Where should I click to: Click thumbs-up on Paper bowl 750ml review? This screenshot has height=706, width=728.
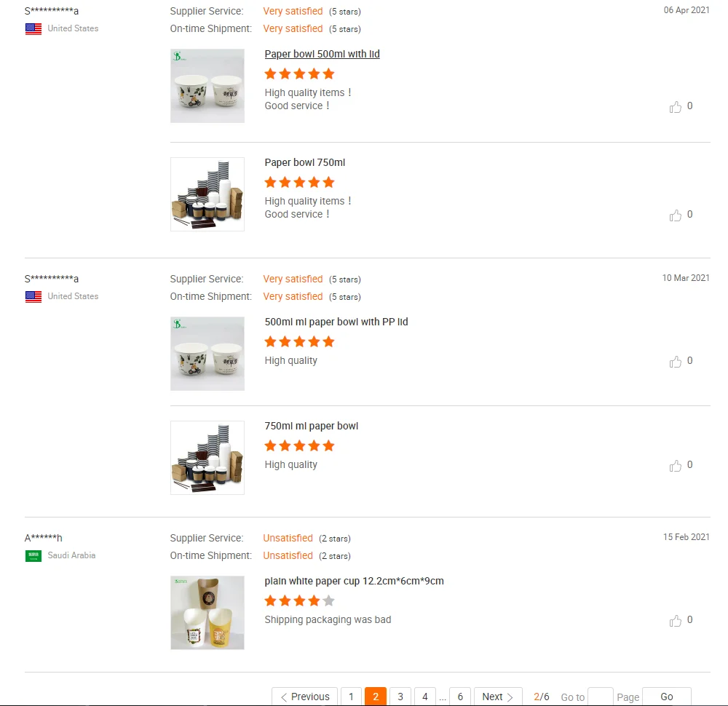tap(675, 215)
